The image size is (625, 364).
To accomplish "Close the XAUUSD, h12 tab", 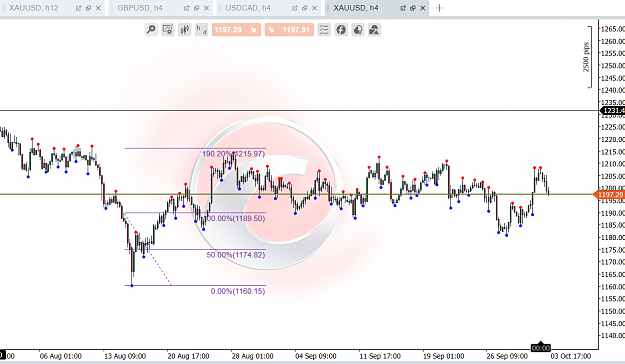I will coord(98,8).
